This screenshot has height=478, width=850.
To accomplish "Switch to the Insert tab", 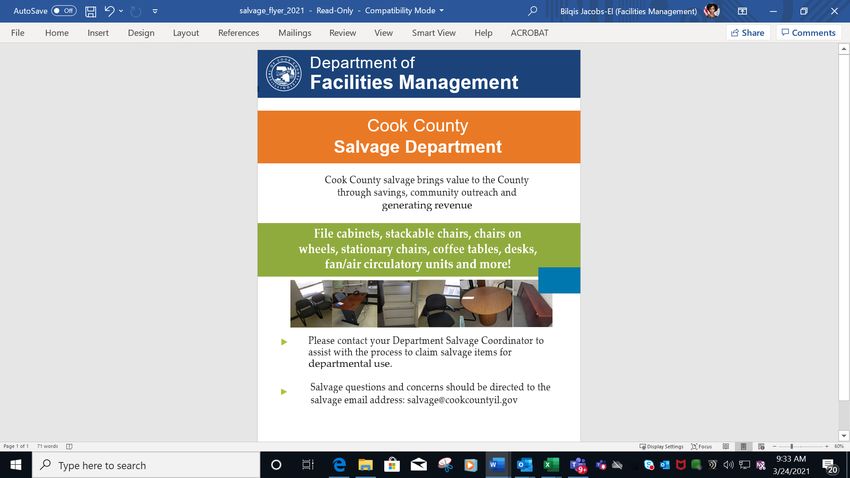I will pyautogui.click(x=98, y=33).
